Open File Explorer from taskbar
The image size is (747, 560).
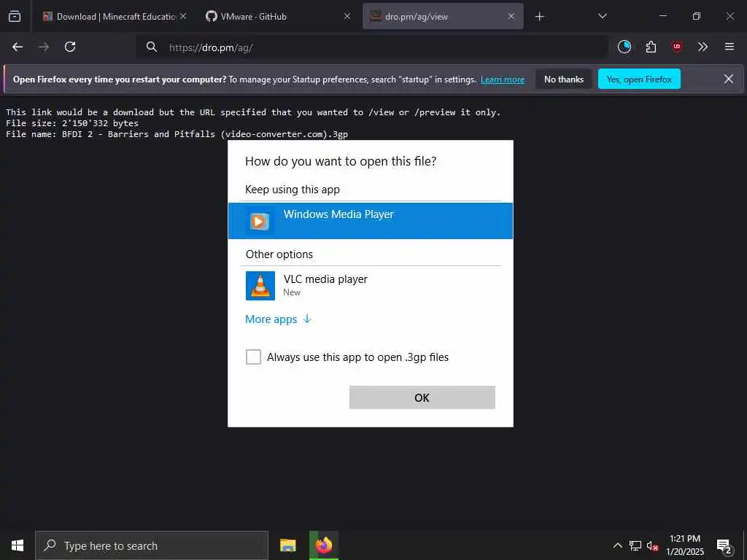[287, 545]
